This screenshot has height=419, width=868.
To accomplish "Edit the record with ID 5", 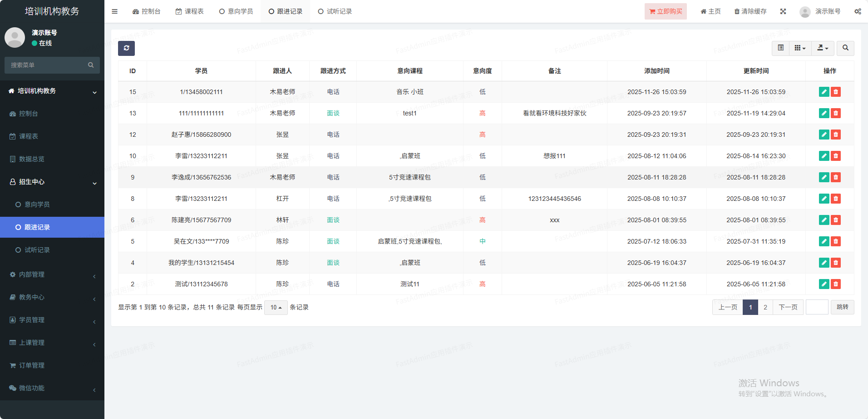I will 824,241.
